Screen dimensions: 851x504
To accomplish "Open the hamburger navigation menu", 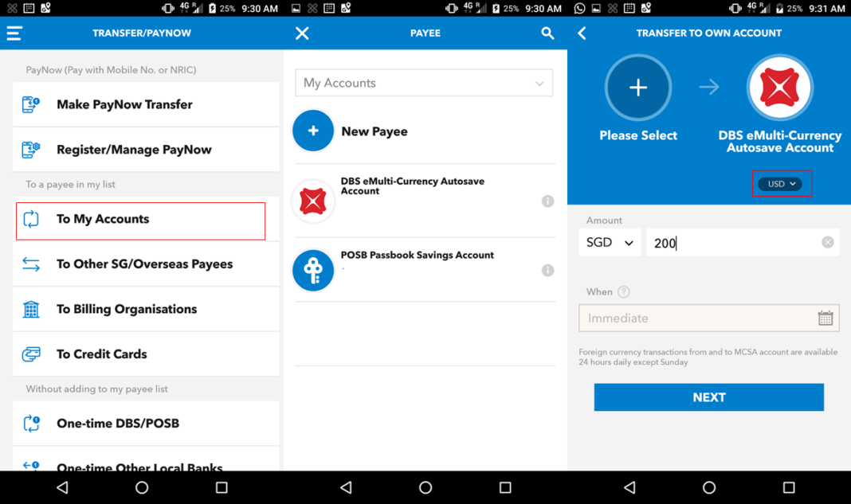I will 14,33.
